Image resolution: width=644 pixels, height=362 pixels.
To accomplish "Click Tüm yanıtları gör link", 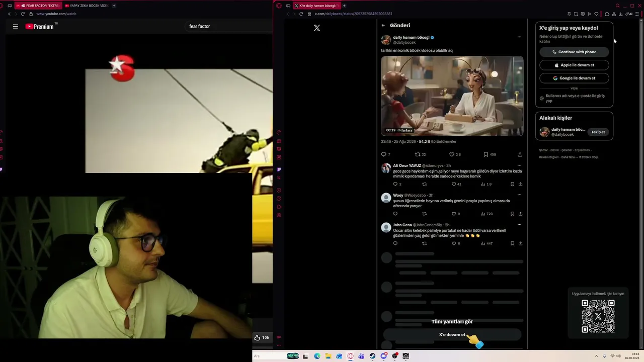I will [452, 322].
